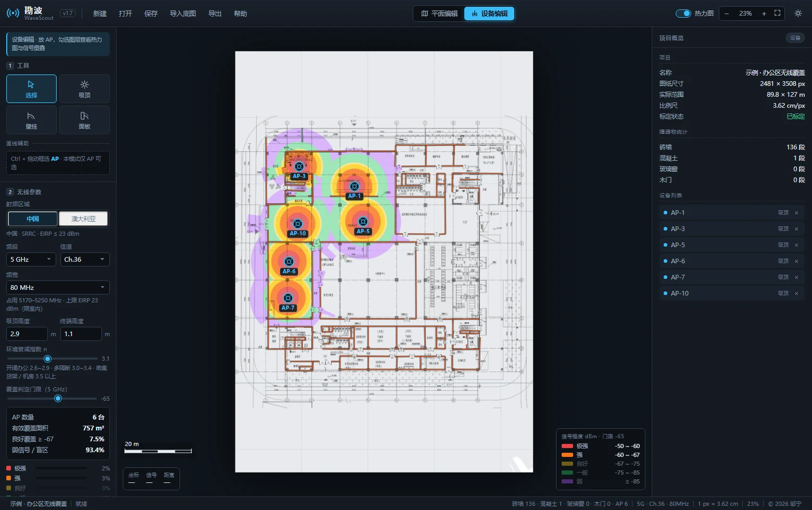Viewport: 812px width, 510px height.
Task: Click 保存 to save the project
Action: click(151, 14)
